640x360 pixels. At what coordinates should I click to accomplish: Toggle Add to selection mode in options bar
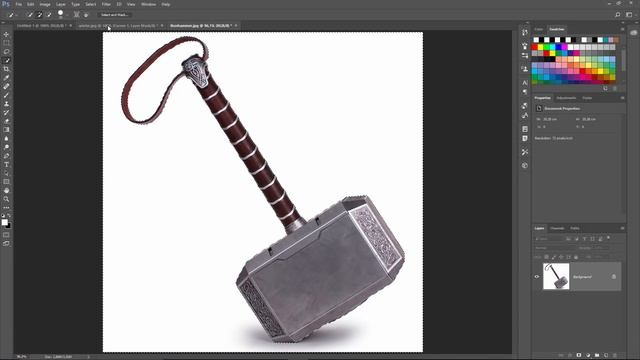pos(40,15)
